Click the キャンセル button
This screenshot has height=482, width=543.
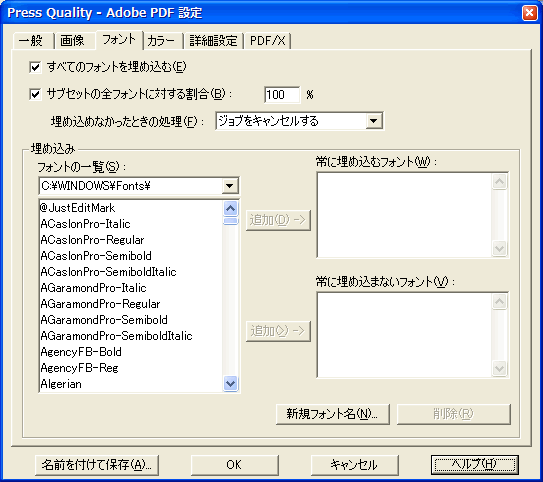click(355, 465)
